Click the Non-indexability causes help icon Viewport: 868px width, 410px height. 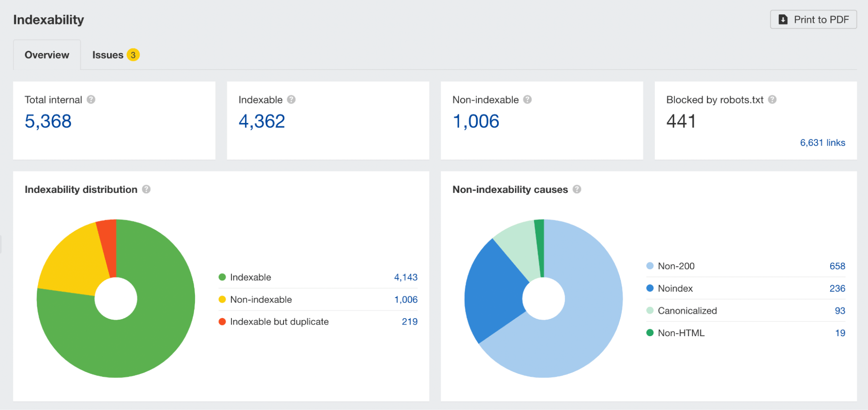pyautogui.click(x=577, y=189)
